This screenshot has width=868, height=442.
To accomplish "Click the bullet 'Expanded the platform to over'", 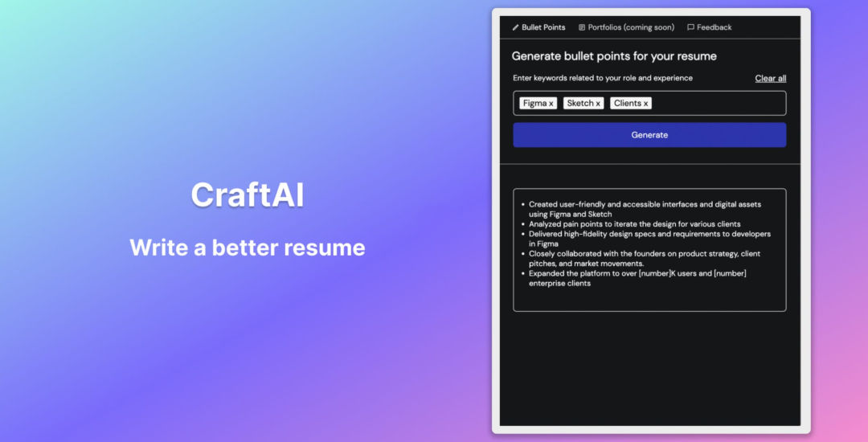I will [x=637, y=278].
